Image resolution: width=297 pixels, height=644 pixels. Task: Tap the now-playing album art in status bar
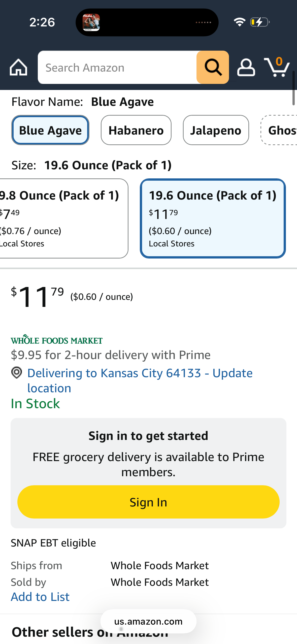tap(91, 22)
